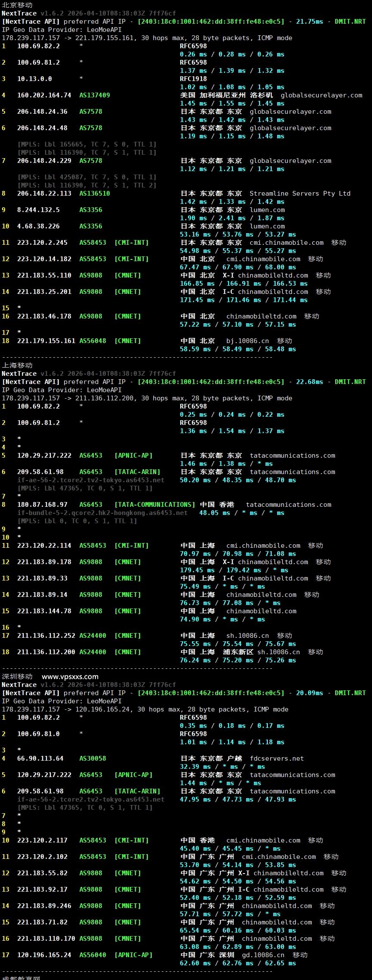Select the AS56040 number

click(93, 955)
